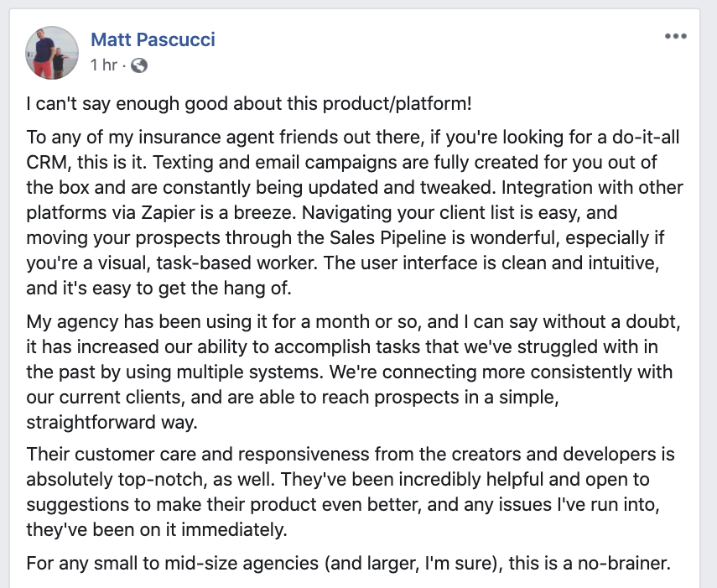This screenshot has height=588, width=717.
Task: Click the globe public audience icon
Action: point(139,65)
